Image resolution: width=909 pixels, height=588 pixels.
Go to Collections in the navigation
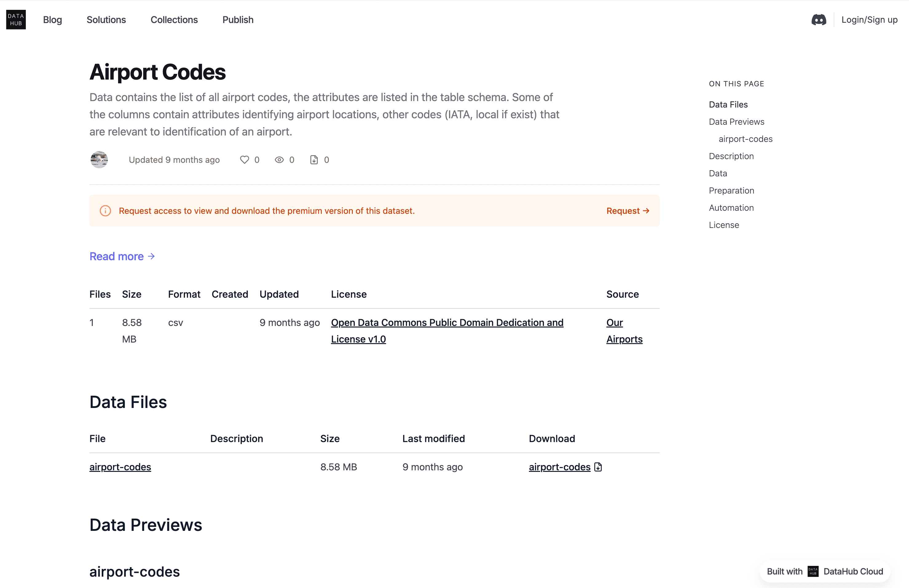[x=174, y=20]
